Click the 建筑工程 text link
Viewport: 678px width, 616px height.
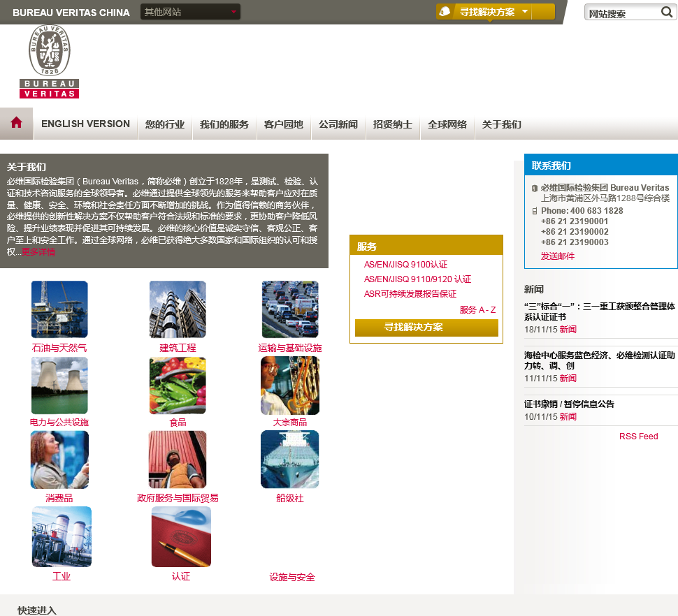point(178,348)
